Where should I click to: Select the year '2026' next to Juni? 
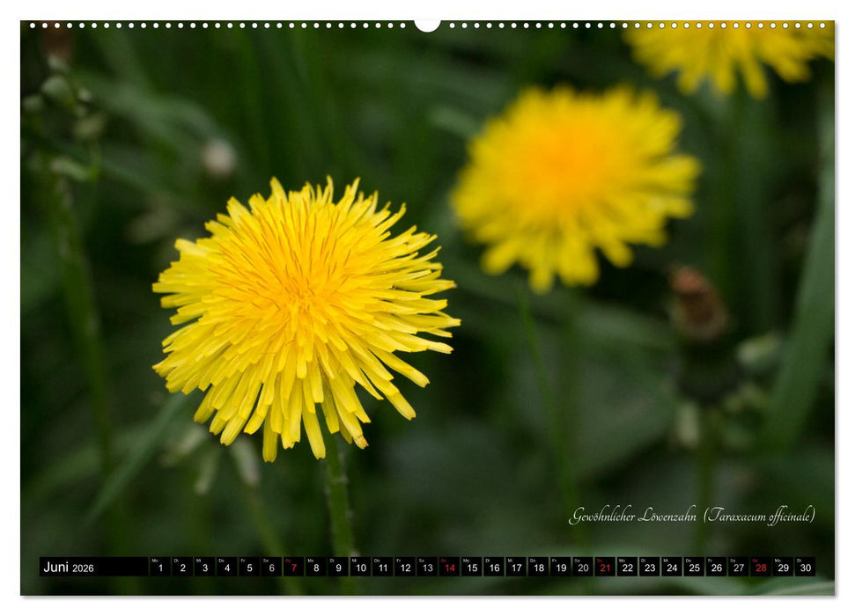tap(85, 569)
